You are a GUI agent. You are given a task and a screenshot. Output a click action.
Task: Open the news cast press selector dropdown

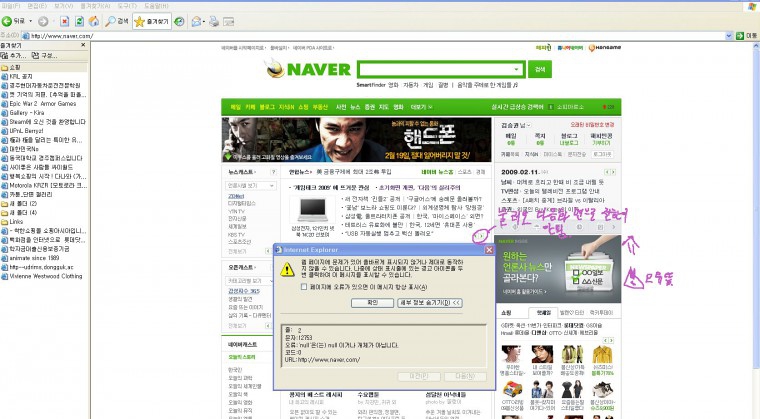click(251, 186)
